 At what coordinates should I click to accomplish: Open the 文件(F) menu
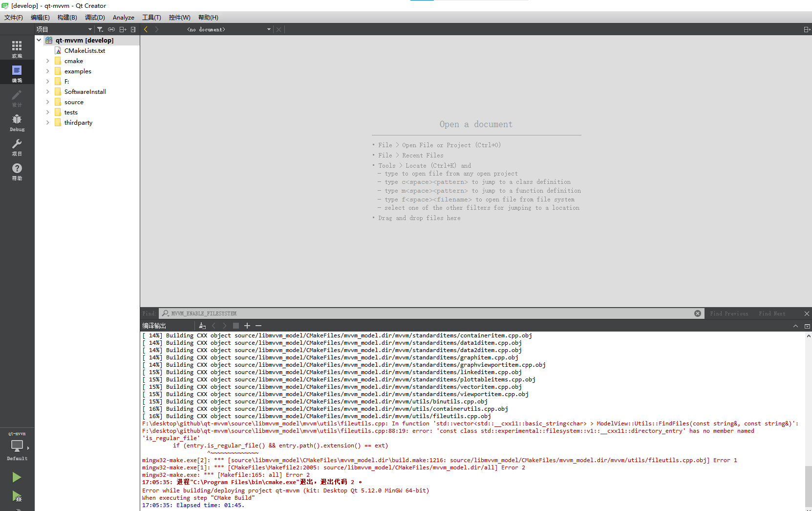[x=14, y=18]
